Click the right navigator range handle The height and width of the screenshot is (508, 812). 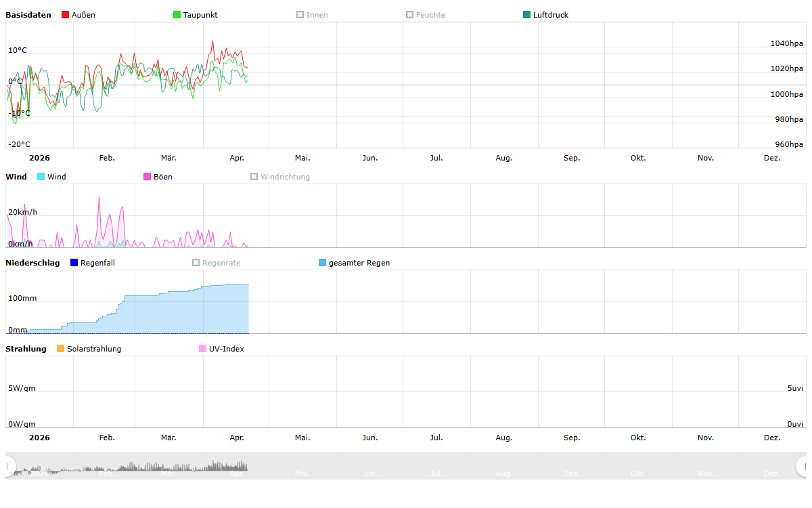point(803,466)
